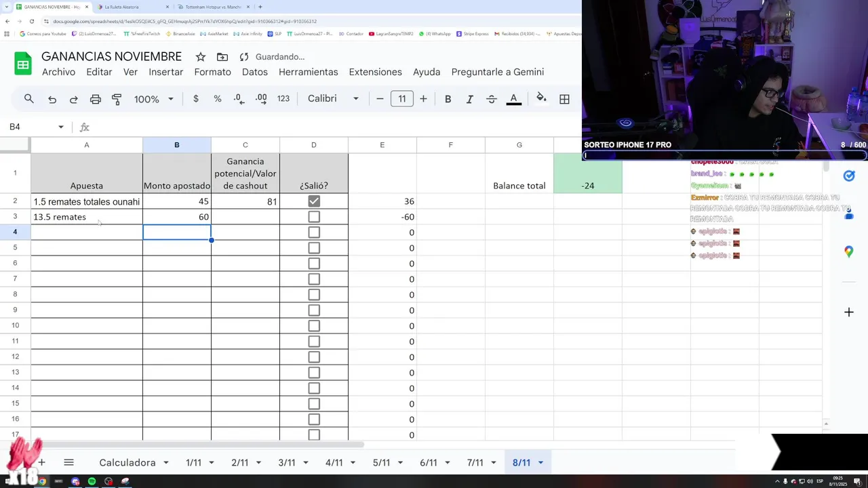Switch to the Calculadora sheet tab
Screen dimensions: 868x488
pos(127,463)
